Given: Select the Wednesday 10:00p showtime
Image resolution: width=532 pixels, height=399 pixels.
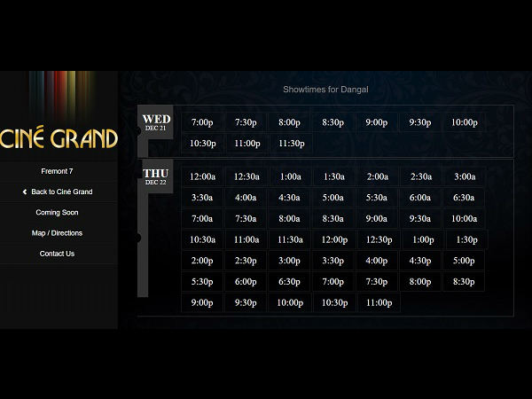Looking at the screenshot, I should point(464,122).
